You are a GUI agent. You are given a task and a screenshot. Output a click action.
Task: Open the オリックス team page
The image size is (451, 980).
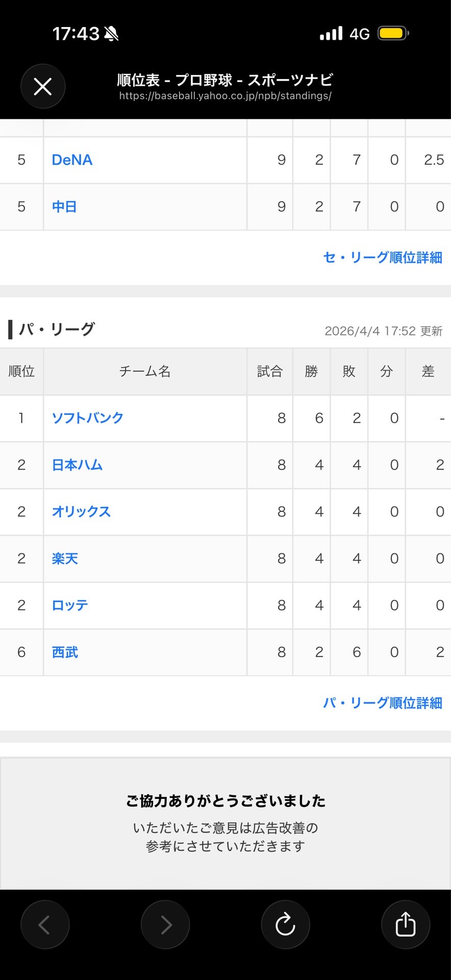point(81,511)
